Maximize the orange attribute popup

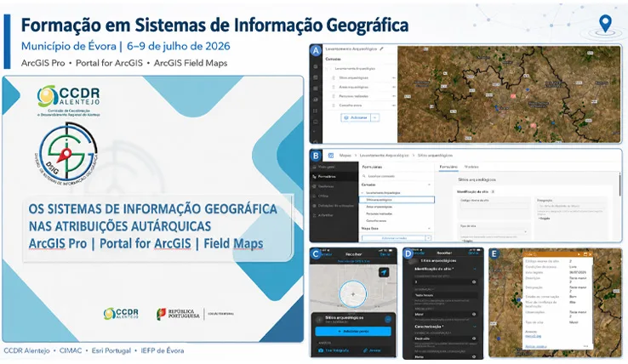pyautogui.click(x=585, y=254)
